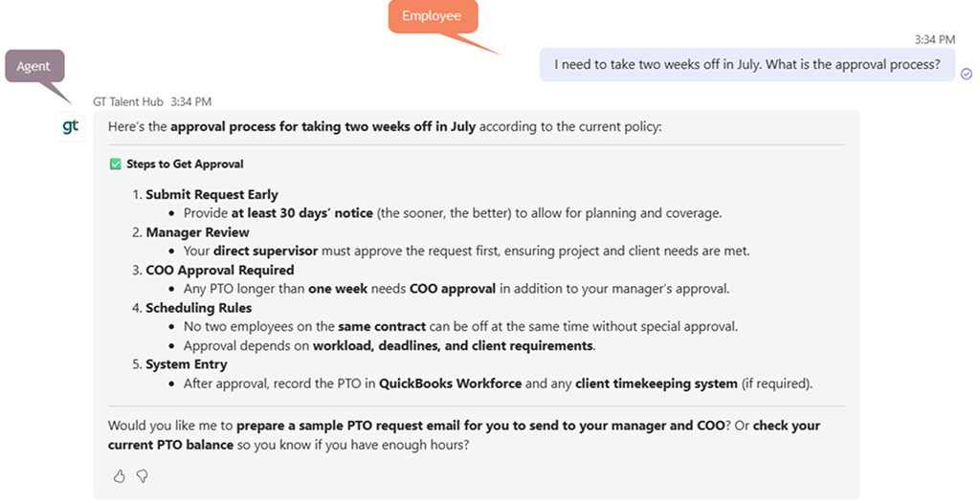Select the employee's two weeks off message bubble

pyautogui.click(x=747, y=65)
